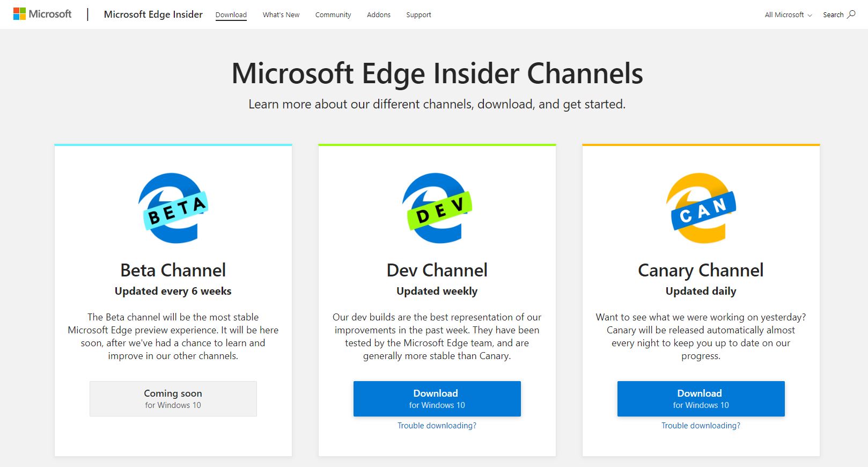
Task: Open Trouble downloading link under Dev channel
Action: pyautogui.click(x=437, y=426)
